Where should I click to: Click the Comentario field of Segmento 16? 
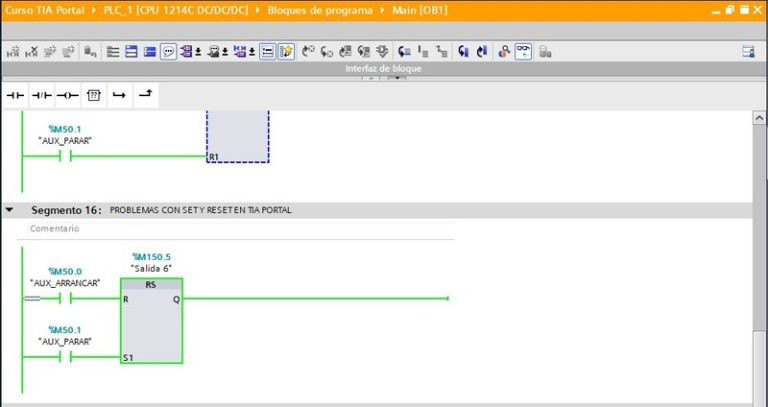(x=240, y=229)
